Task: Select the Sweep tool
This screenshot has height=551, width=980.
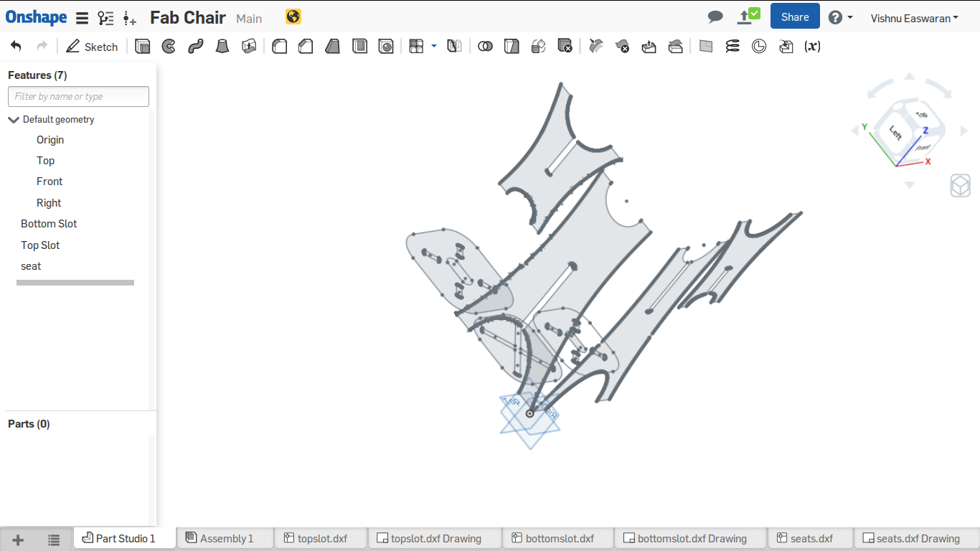Action: point(195,47)
